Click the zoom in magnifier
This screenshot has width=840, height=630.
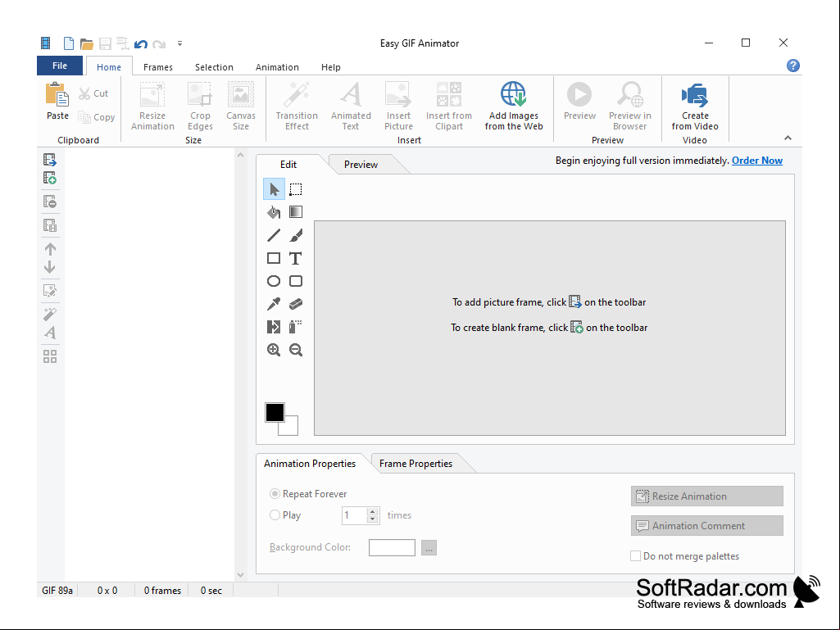tap(274, 350)
